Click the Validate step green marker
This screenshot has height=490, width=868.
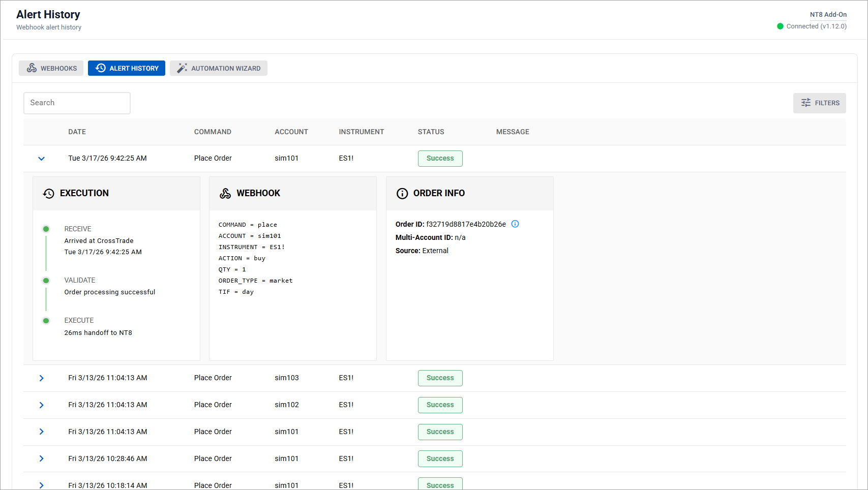click(x=46, y=281)
